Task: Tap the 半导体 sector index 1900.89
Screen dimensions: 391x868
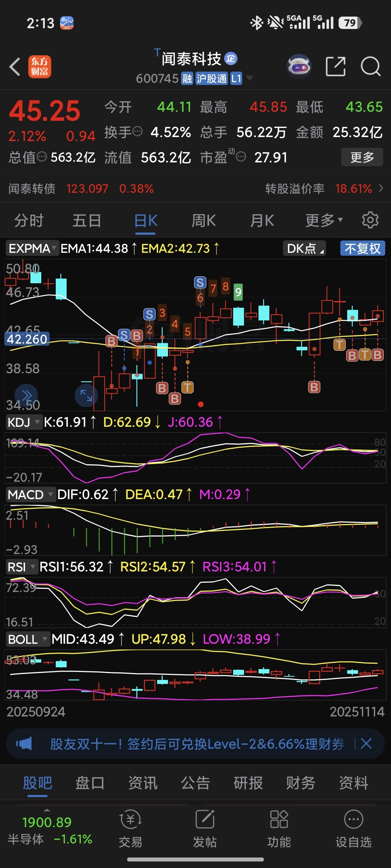Action: click(x=50, y=830)
